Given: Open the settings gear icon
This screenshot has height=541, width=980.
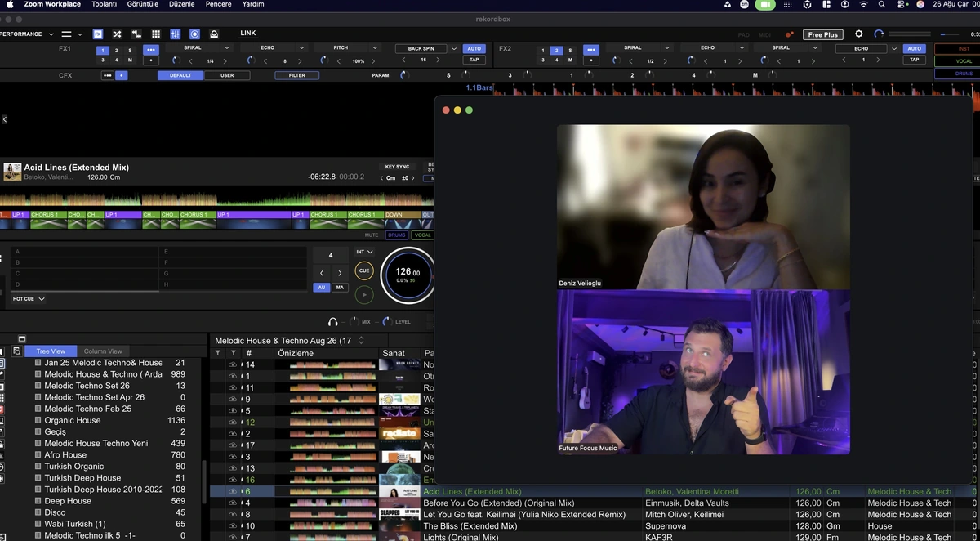Looking at the screenshot, I should 858,34.
